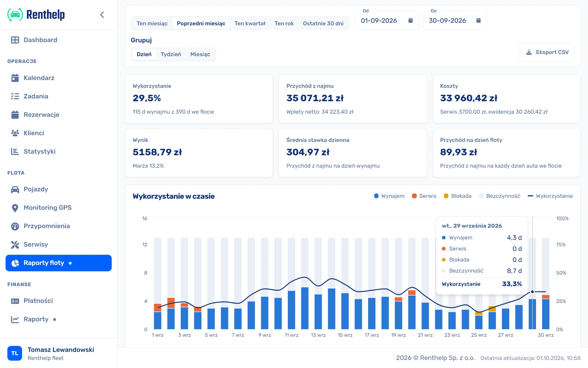
Task: Switch to Ten rok period
Action: pyautogui.click(x=284, y=23)
